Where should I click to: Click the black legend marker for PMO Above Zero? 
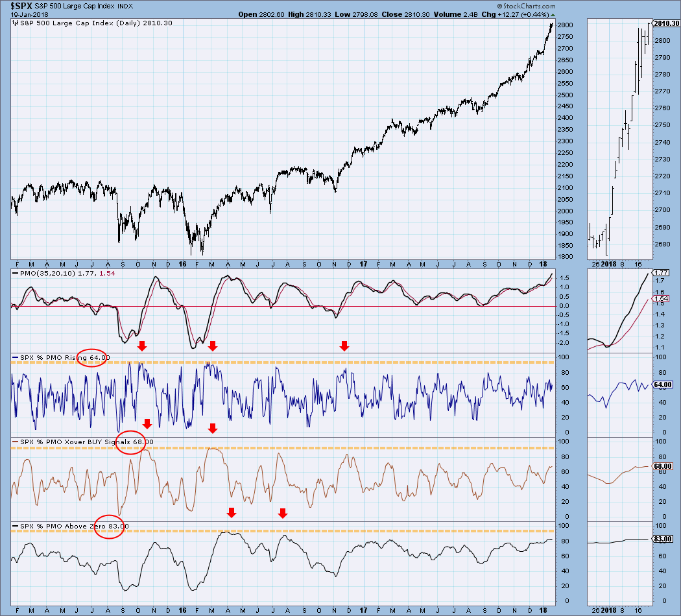[x=16, y=526]
